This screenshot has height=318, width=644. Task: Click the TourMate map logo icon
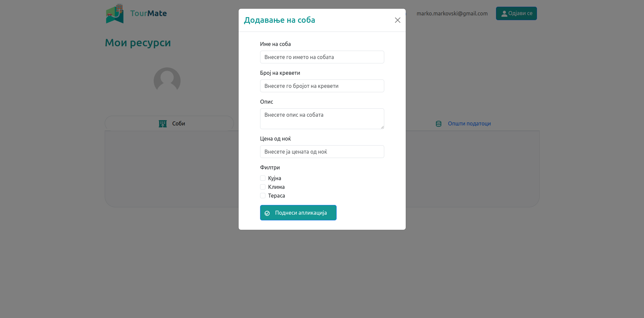pyautogui.click(x=115, y=14)
